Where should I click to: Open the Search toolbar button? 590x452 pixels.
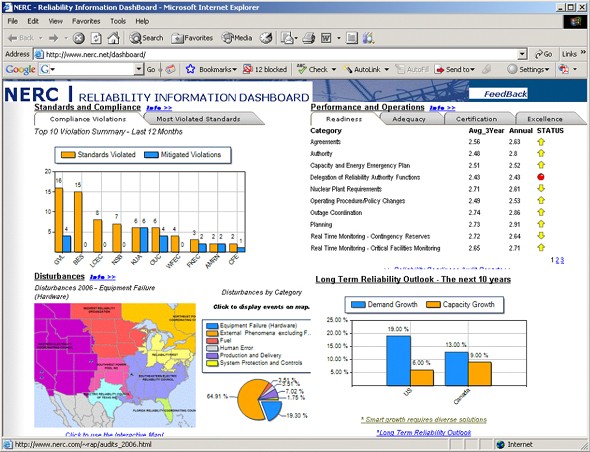point(146,38)
